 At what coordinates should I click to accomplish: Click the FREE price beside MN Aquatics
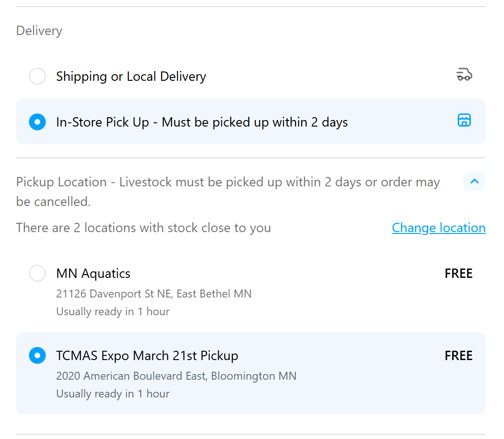[x=458, y=273]
